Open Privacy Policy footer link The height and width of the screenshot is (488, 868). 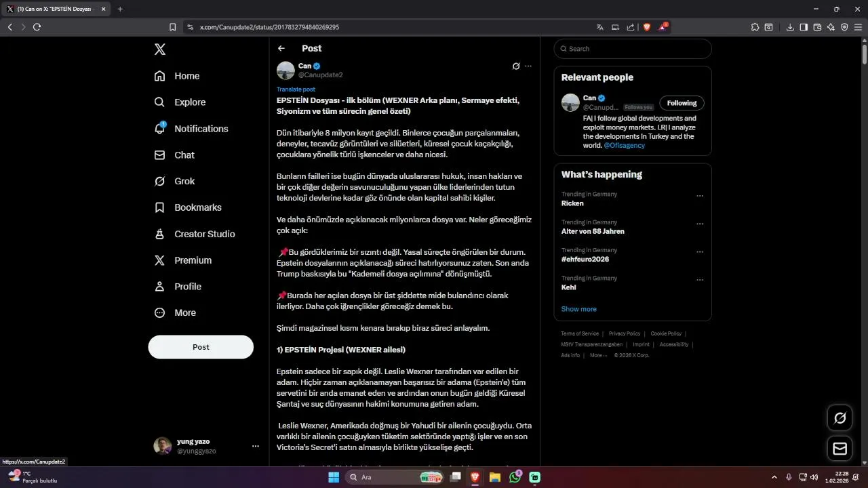pos(625,333)
